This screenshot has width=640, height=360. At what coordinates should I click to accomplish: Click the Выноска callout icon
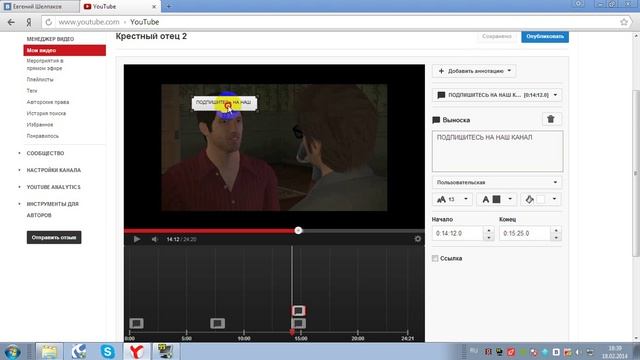(x=436, y=120)
